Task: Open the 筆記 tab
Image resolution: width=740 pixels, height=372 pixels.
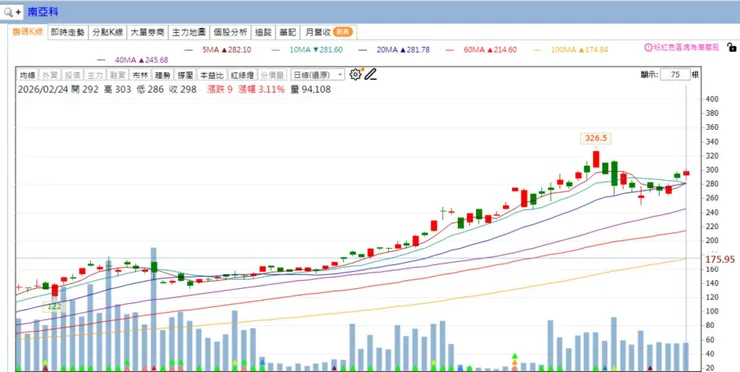Action: (x=287, y=33)
